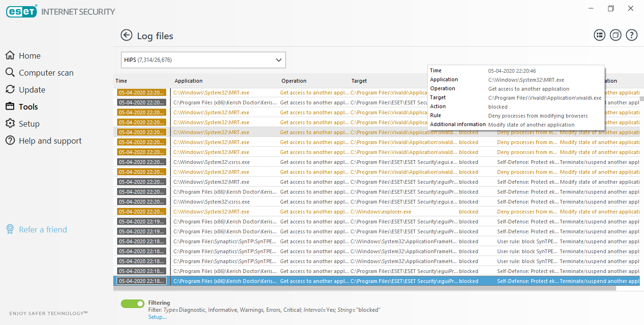Open the Tools section

click(28, 107)
